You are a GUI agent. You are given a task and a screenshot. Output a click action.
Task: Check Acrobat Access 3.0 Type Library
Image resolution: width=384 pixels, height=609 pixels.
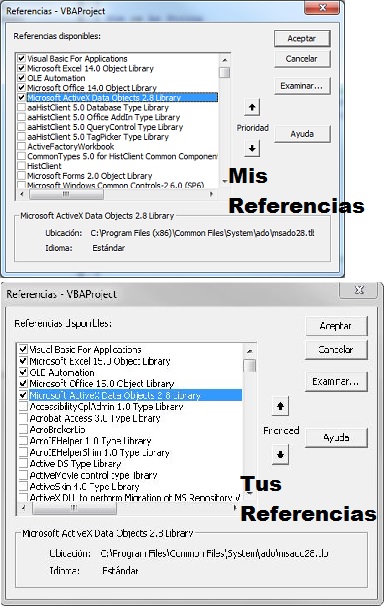(23, 418)
